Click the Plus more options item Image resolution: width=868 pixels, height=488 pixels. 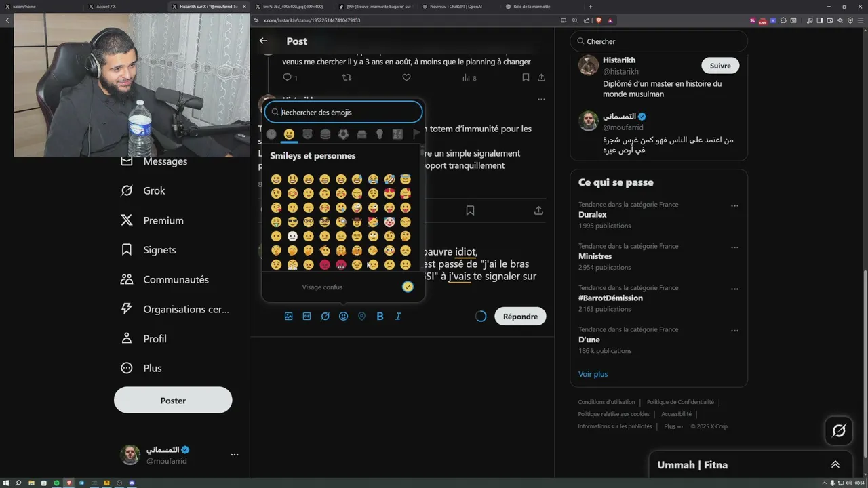pyautogui.click(x=141, y=368)
